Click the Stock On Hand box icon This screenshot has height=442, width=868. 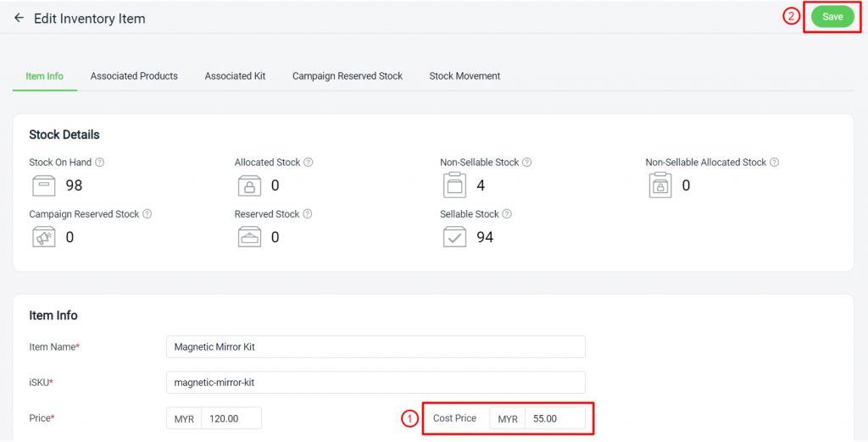[x=42, y=185]
